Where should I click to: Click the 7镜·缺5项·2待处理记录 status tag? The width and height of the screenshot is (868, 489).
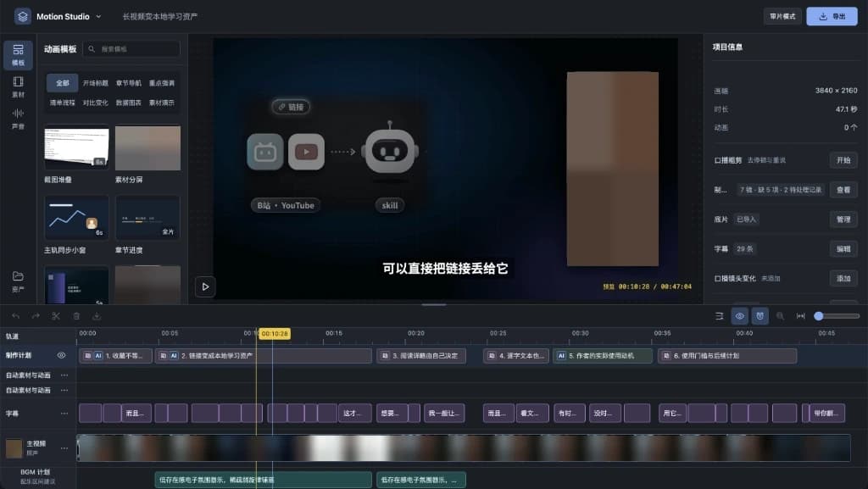pos(781,190)
